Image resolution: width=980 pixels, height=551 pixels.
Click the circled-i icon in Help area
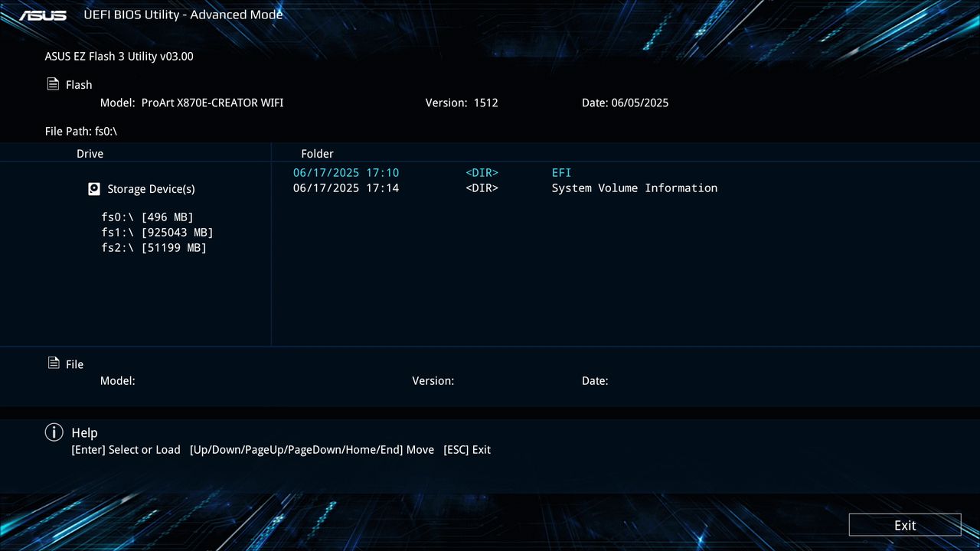[54, 432]
